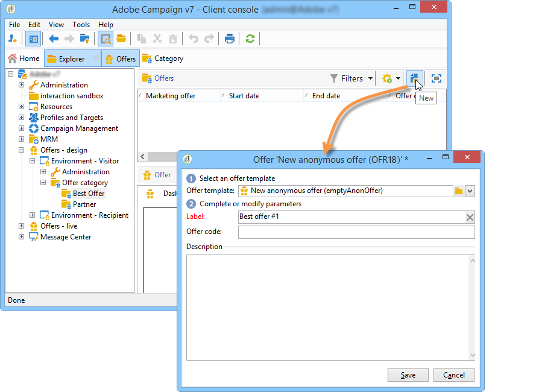Click inside the Description text area
539x392 pixels.
click(x=328, y=308)
